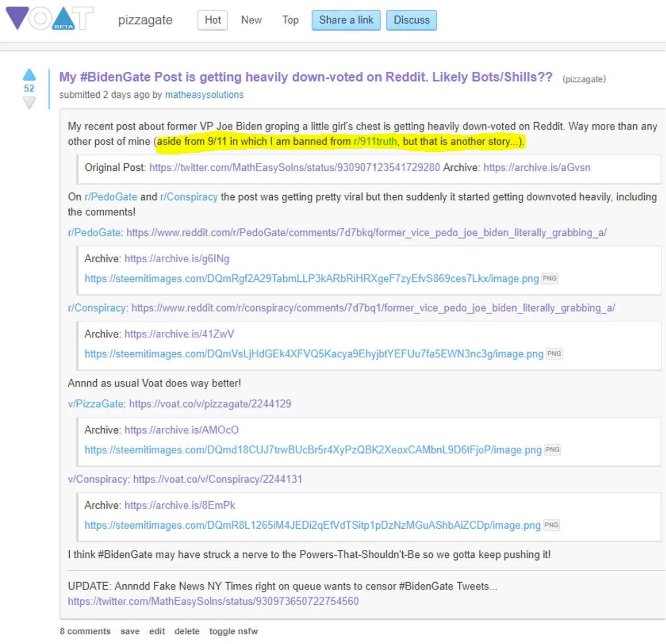Open the v/PizzaGate label link
The width and height of the screenshot is (666, 644).
[96, 404]
